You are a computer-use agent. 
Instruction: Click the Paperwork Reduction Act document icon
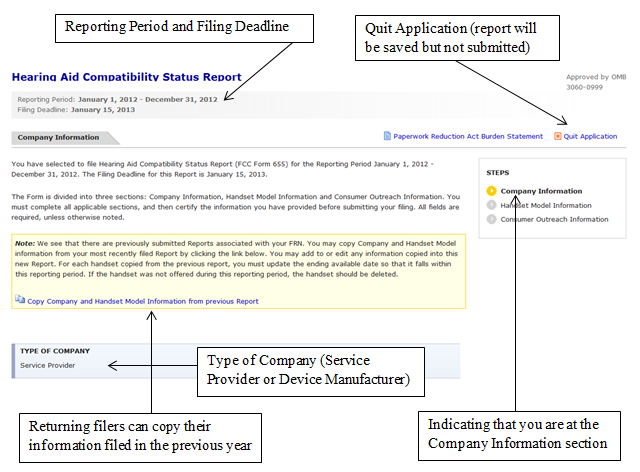click(388, 136)
